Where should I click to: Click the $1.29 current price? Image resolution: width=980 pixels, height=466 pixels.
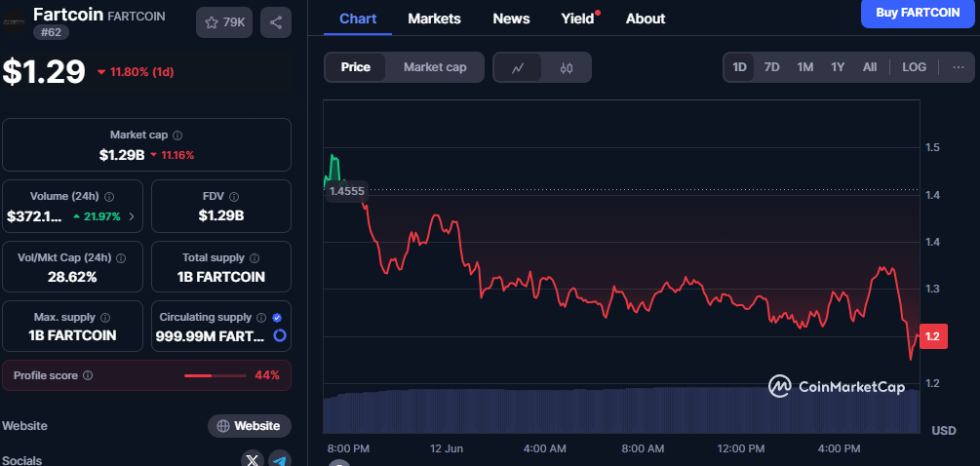[x=44, y=71]
